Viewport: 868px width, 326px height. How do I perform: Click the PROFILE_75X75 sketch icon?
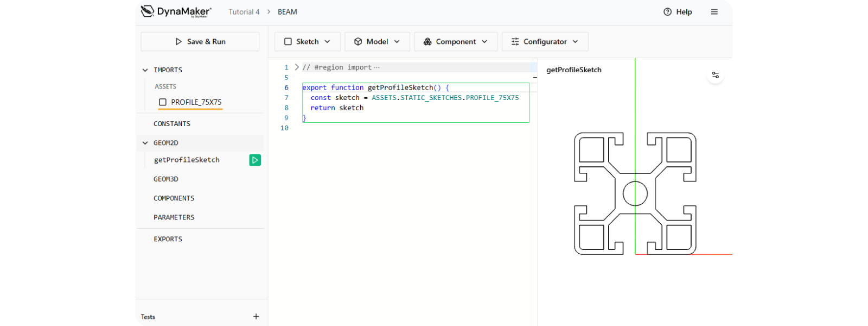point(163,102)
